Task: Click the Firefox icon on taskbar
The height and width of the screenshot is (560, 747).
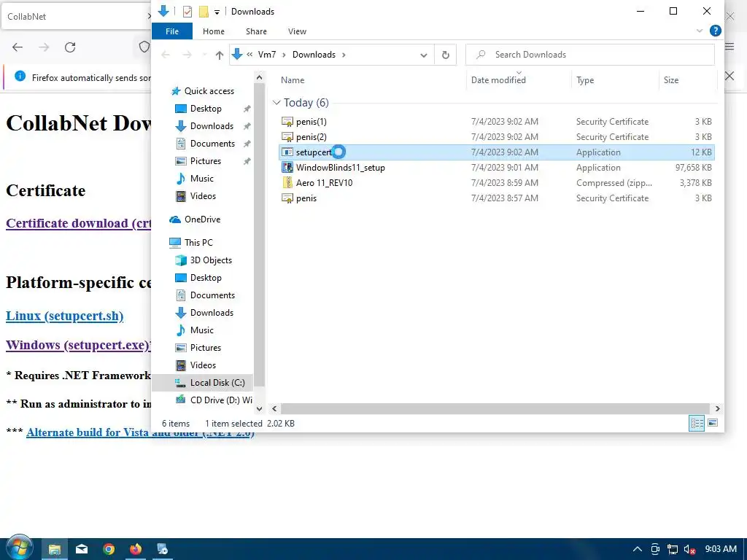Action: click(136, 549)
